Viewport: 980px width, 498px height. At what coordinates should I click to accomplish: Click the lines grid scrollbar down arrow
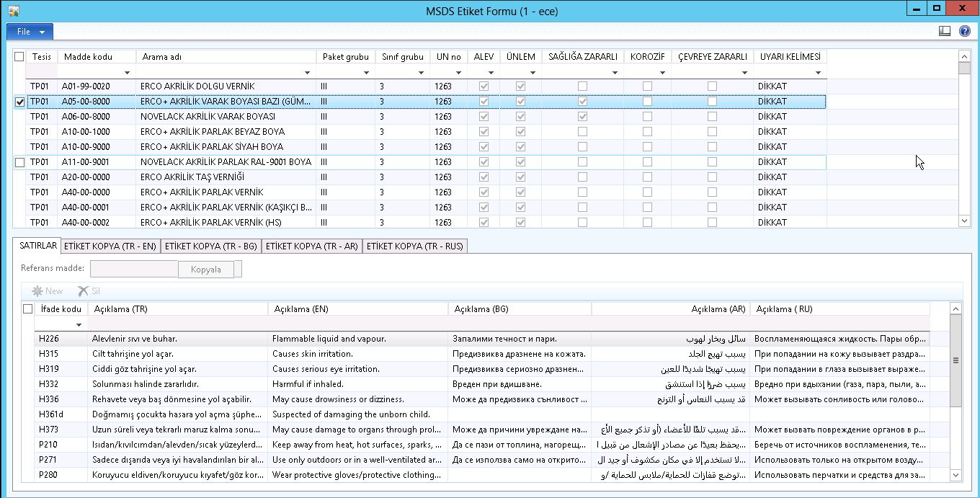(x=956, y=474)
